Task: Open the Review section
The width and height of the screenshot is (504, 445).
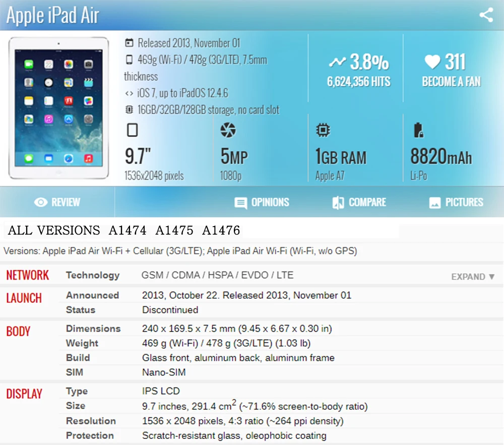Action: (x=57, y=202)
